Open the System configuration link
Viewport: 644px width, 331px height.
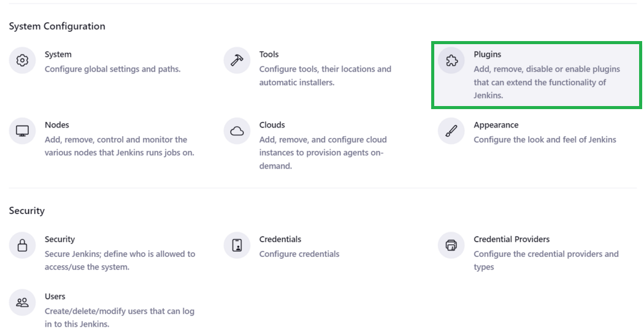(58, 55)
